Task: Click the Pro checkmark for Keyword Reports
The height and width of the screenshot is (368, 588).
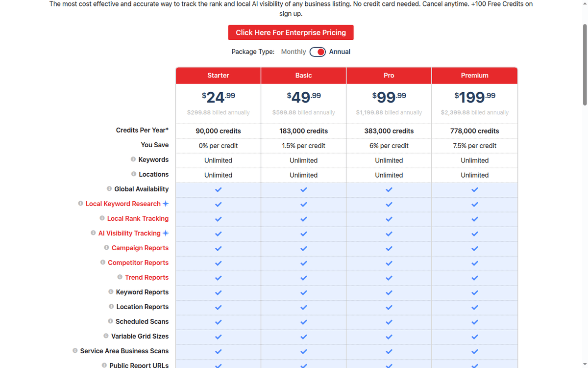Action: click(x=389, y=292)
